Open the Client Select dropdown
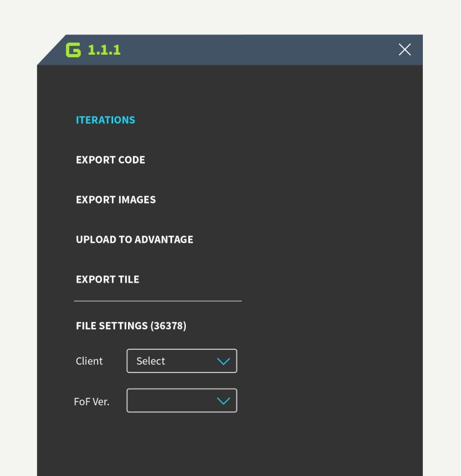The image size is (461, 476). [x=182, y=361]
